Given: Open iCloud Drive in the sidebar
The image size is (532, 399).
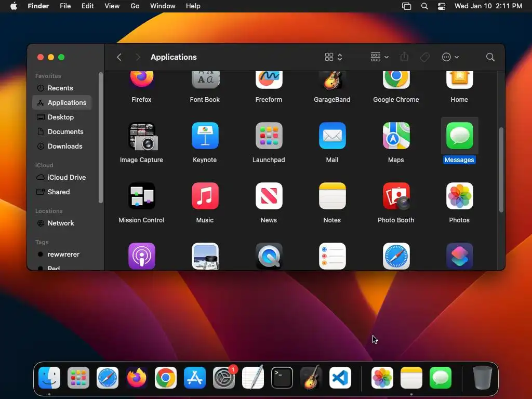Looking at the screenshot, I should point(62,178).
